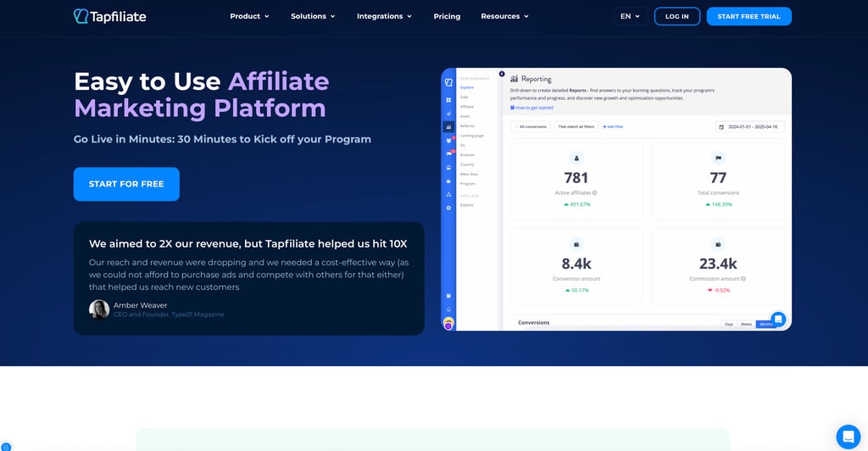Click START FREE TRIAL in the header
Viewport: 868px width, 451px height.
click(749, 17)
